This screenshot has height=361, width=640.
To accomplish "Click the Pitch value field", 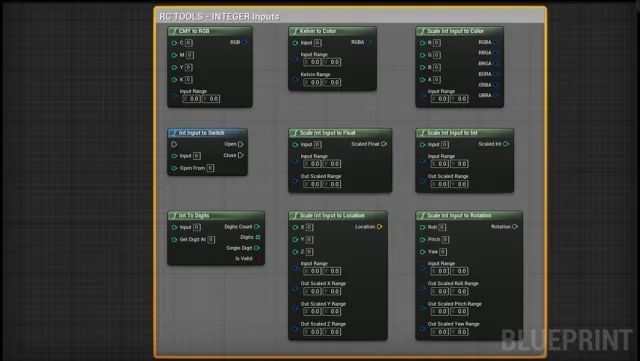I will point(445,240).
